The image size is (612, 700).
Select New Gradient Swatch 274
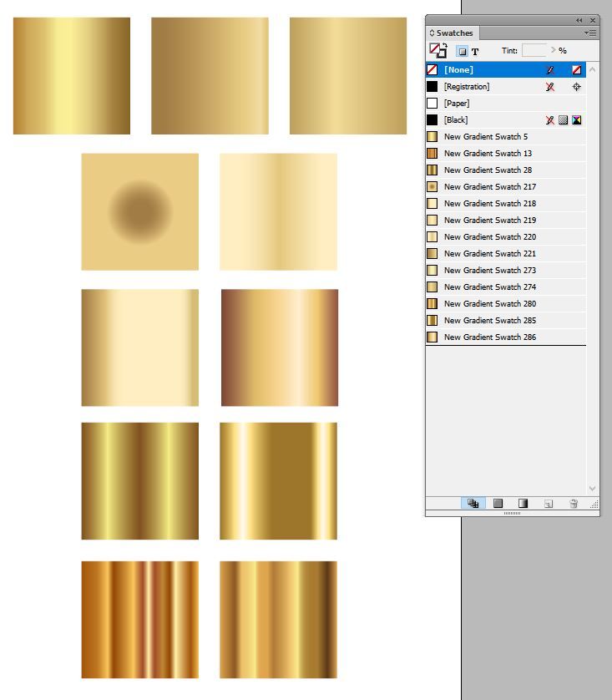[x=506, y=287]
